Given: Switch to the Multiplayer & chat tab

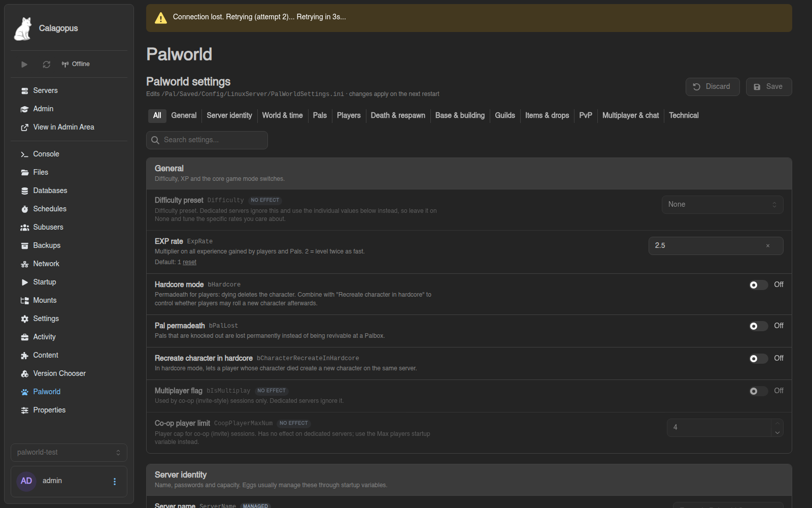Looking at the screenshot, I should pos(630,115).
